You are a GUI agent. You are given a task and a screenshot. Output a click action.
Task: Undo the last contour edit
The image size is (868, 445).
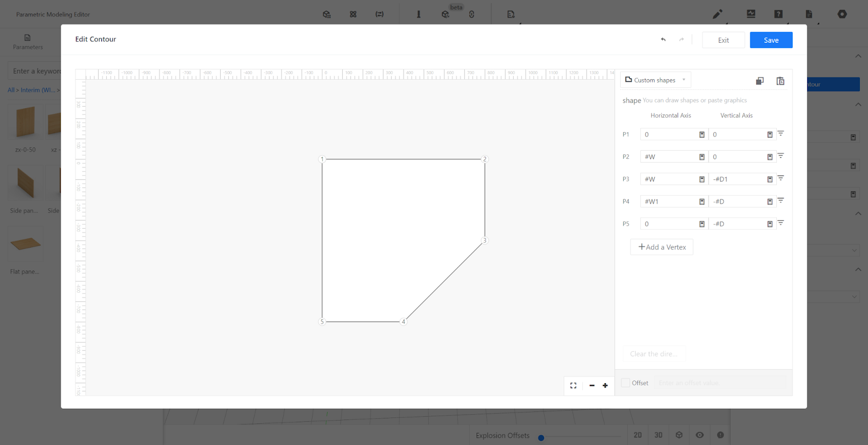tap(663, 40)
